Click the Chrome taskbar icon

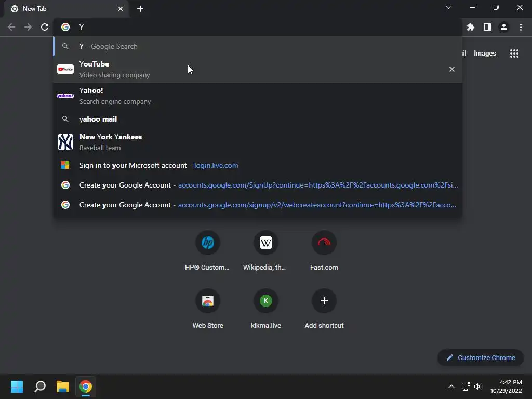tap(86, 387)
